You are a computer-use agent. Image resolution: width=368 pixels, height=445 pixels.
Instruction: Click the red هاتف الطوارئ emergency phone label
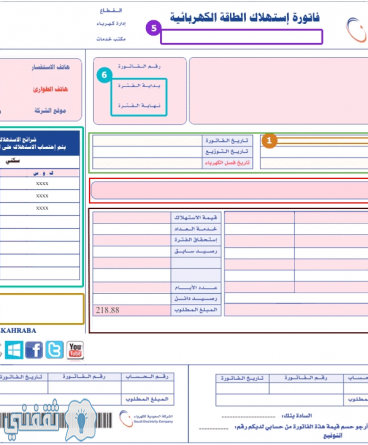50,89
